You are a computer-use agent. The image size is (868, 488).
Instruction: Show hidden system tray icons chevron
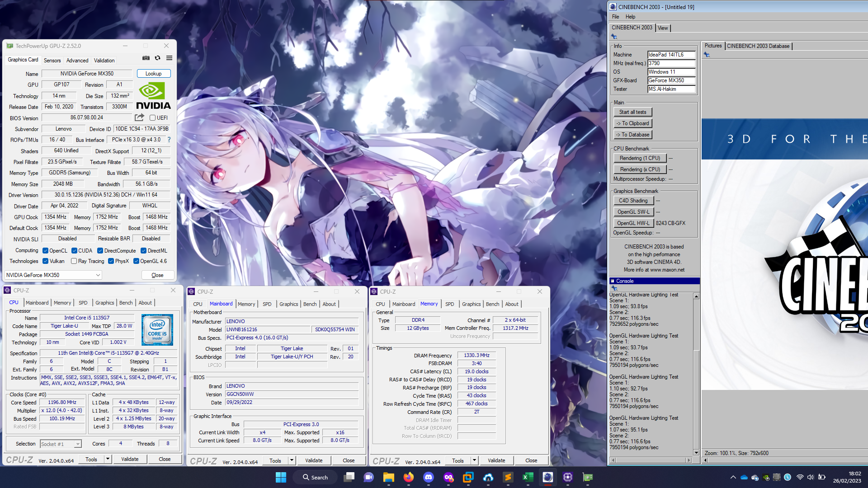[733, 477]
